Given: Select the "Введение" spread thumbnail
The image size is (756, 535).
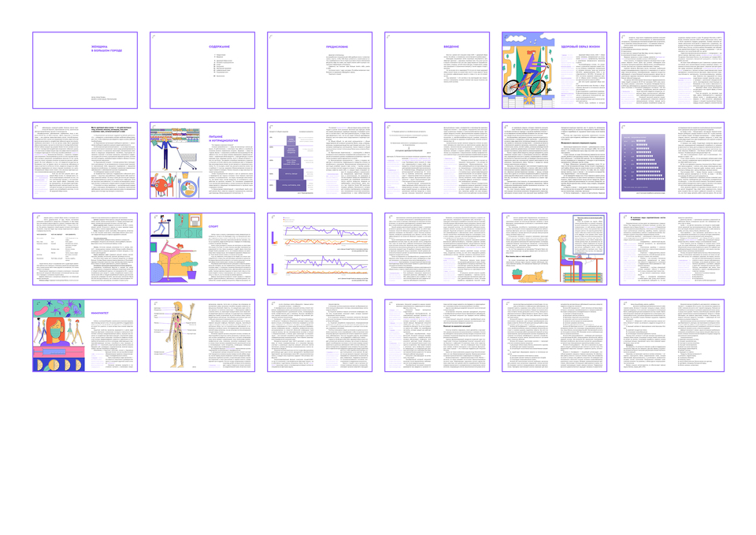Looking at the screenshot, I should [x=437, y=70].
